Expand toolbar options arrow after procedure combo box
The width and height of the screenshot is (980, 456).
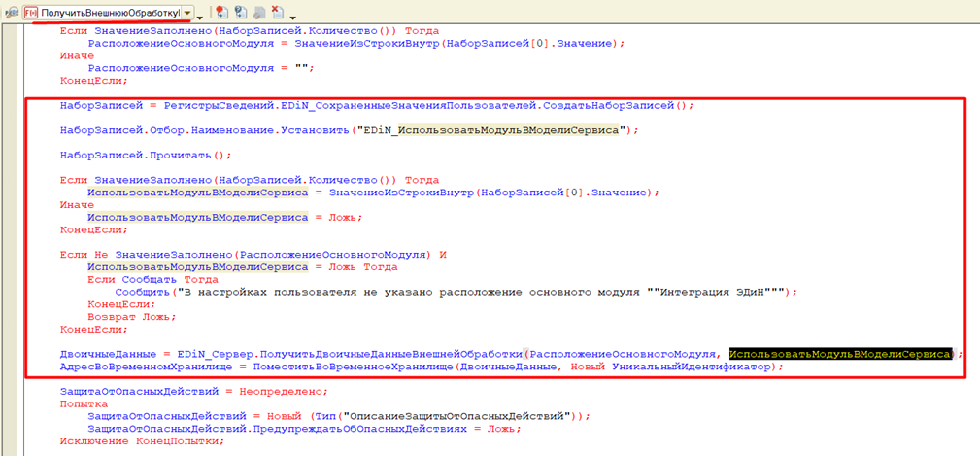pos(201,15)
